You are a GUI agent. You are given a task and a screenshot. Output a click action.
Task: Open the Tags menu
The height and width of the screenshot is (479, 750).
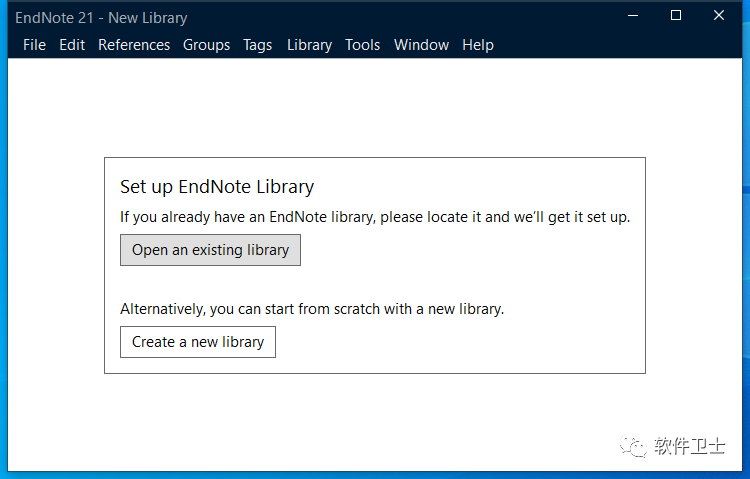point(257,45)
